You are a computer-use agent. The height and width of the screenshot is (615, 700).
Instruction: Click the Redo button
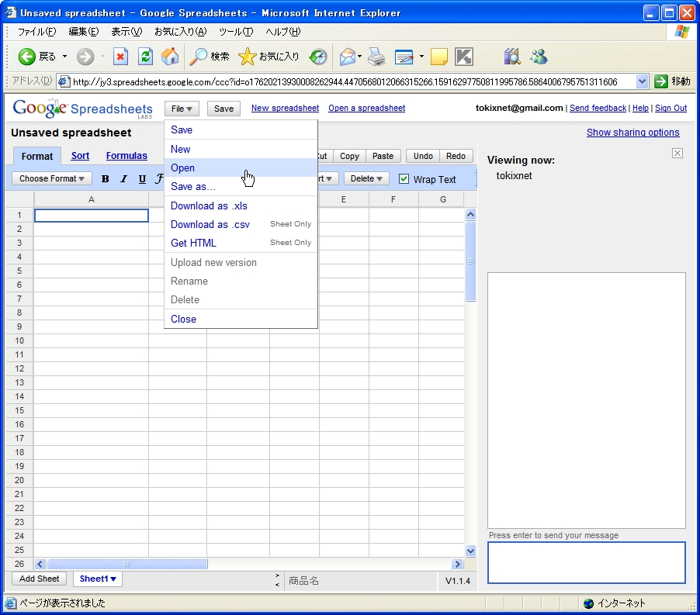(456, 156)
